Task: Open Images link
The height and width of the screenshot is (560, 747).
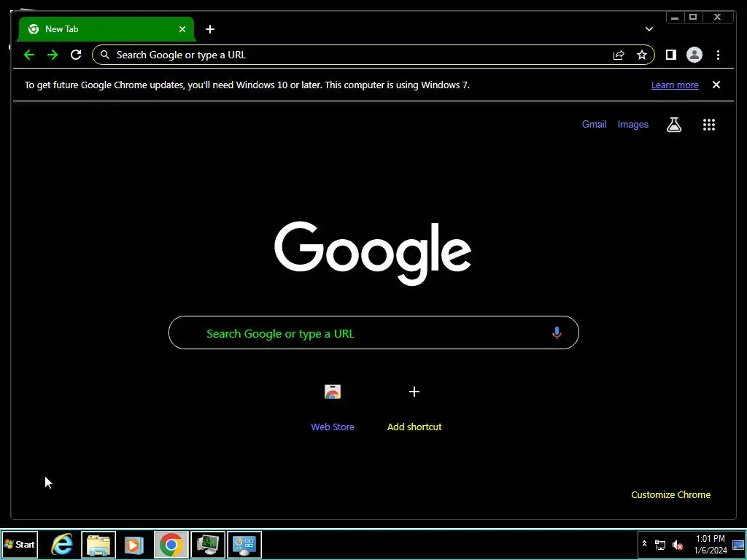Action: (x=632, y=124)
